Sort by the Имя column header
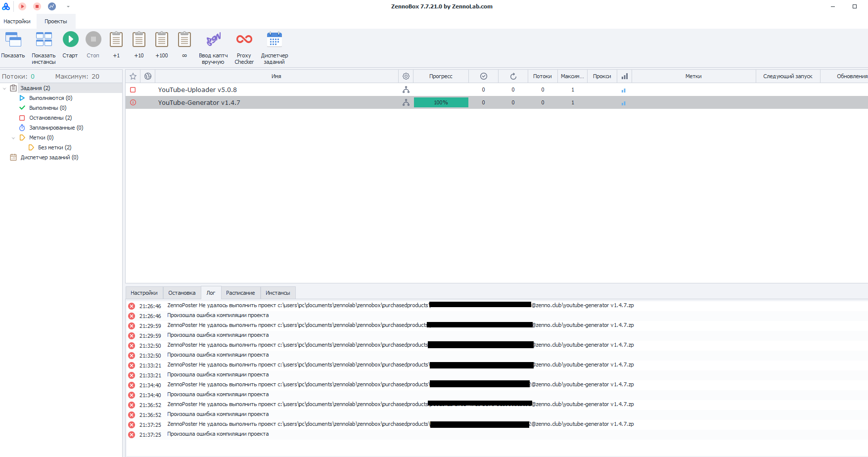This screenshot has width=868, height=457. (x=276, y=76)
